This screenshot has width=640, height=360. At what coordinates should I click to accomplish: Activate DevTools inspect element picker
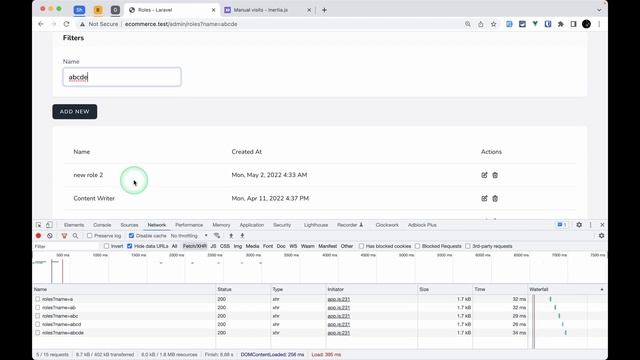point(38,225)
